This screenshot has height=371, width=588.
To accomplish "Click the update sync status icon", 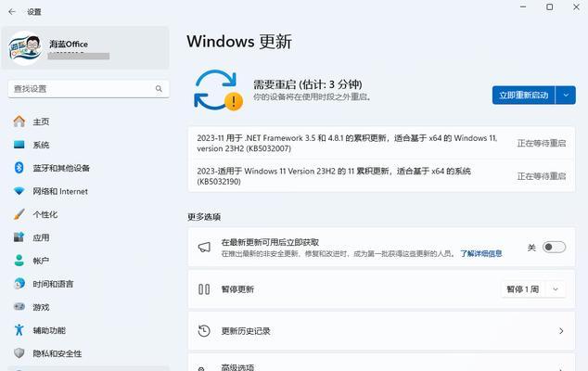I will pyautogui.click(x=218, y=90).
